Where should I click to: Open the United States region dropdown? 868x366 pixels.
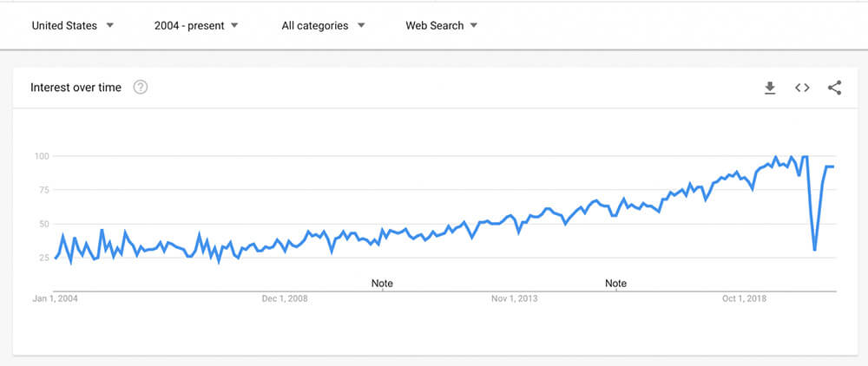pyautogui.click(x=73, y=25)
